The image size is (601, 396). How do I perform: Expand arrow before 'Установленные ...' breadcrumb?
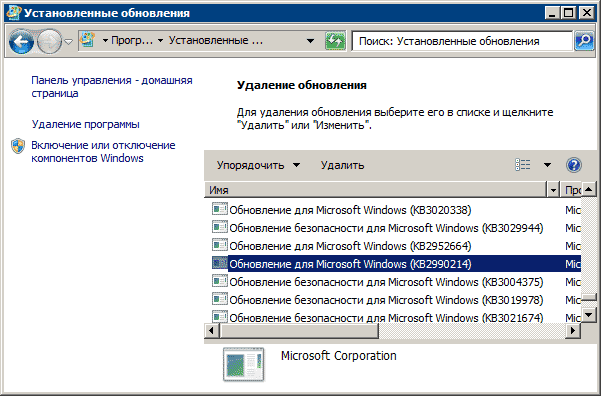coord(161,41)
